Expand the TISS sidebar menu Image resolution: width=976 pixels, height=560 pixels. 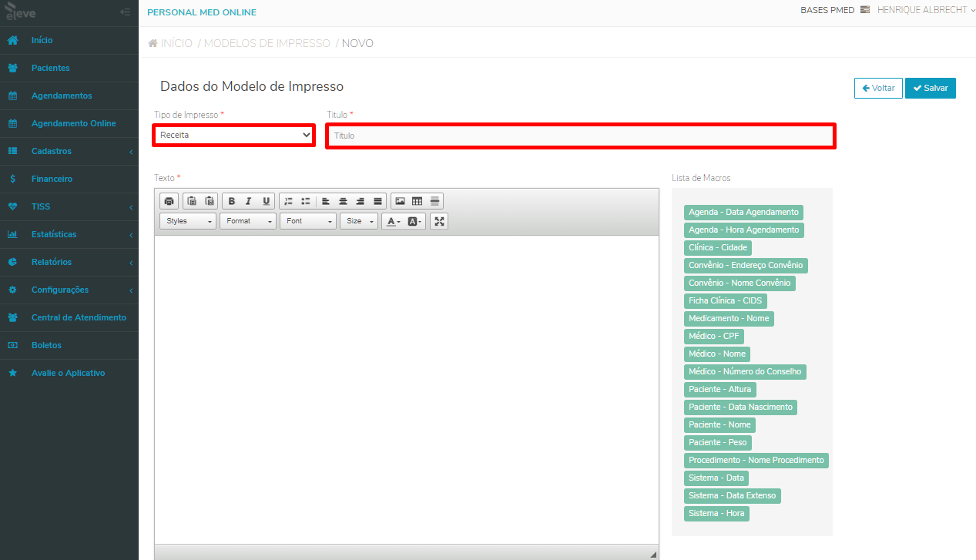point(69,206)
